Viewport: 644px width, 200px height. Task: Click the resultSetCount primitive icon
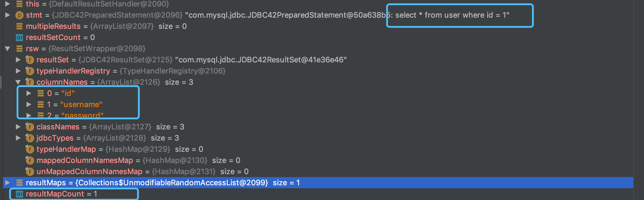pyautogui.click(x=19, y=37)
